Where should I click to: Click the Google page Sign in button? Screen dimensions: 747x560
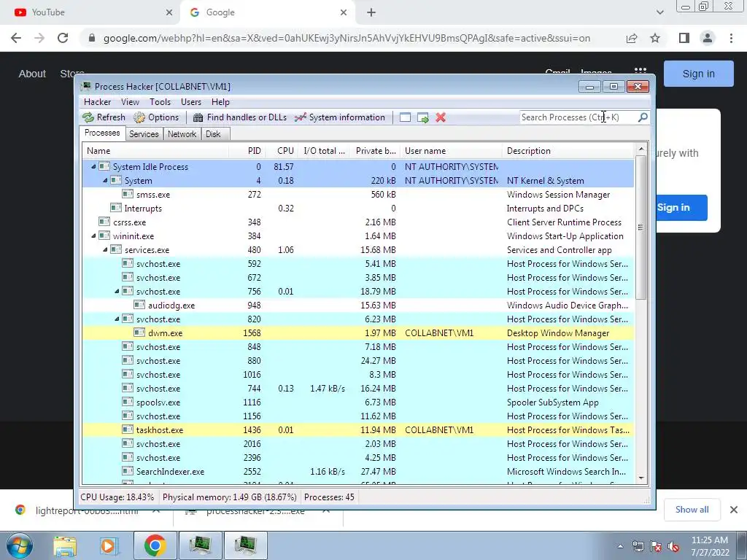tap(698, 74)
